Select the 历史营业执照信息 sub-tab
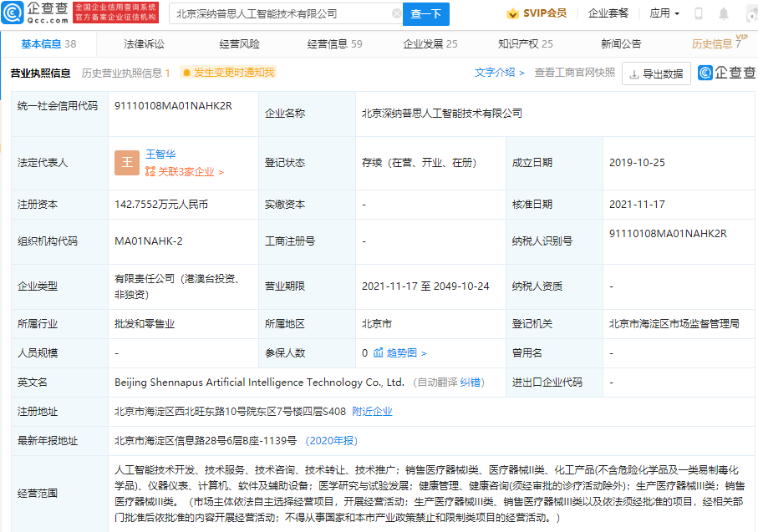 click(x=125, y=73)
